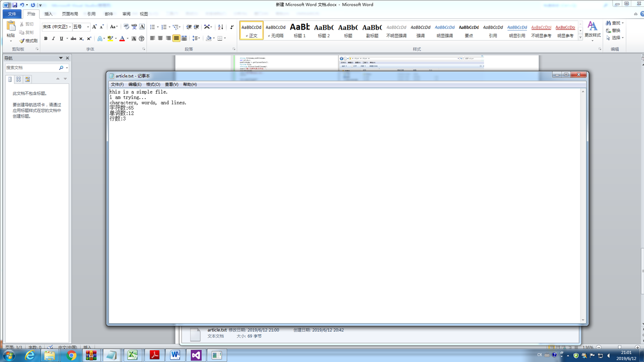Open the Font dialog launcher
Image resolution: width=644 pixels, height=362 pixels.
pos(143,49)
